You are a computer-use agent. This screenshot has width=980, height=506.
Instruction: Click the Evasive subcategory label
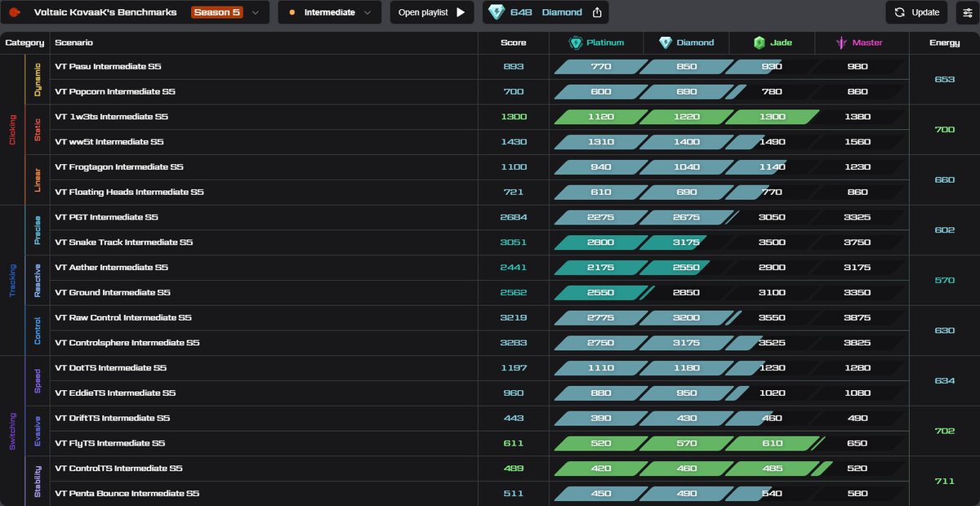click(x=38, y=431)
